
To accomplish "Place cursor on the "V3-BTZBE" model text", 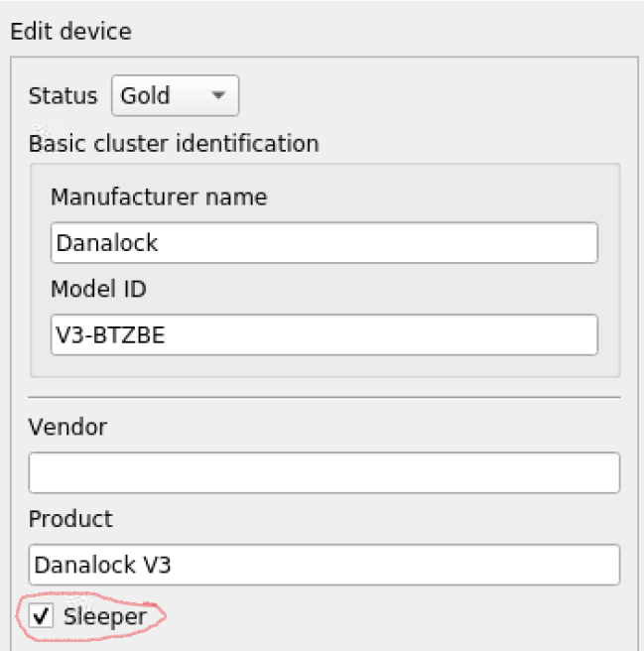I will click(110, 335).
